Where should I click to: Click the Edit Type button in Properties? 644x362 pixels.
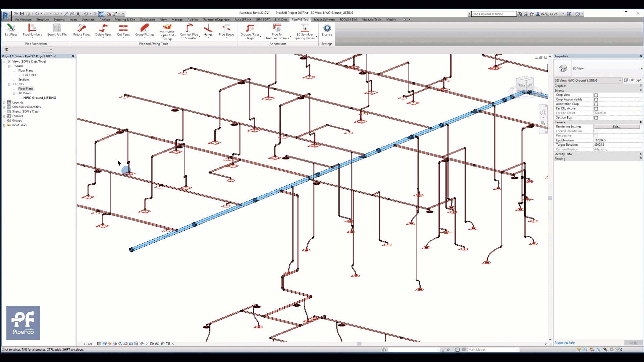pyautogui.click(x=633, y=80)
